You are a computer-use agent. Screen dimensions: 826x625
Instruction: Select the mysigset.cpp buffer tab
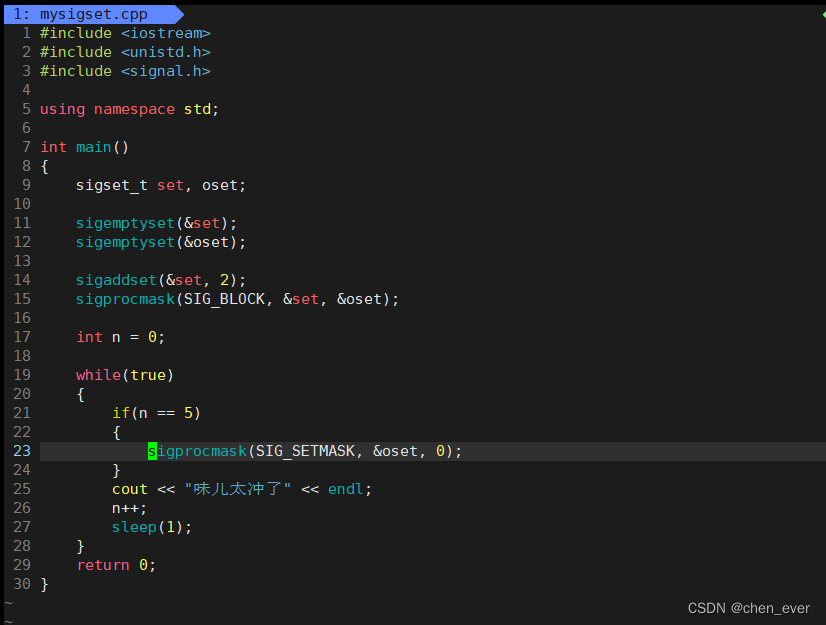(94, 14)
